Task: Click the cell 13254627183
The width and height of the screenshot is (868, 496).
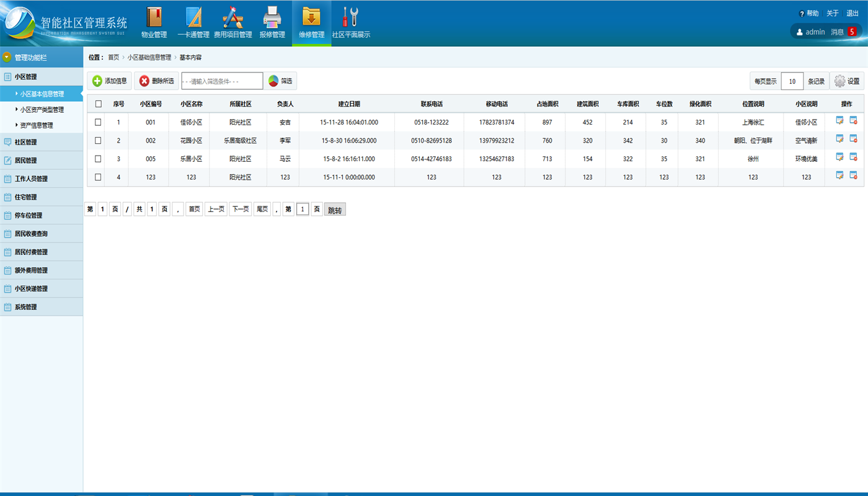Action: (497, 159)
